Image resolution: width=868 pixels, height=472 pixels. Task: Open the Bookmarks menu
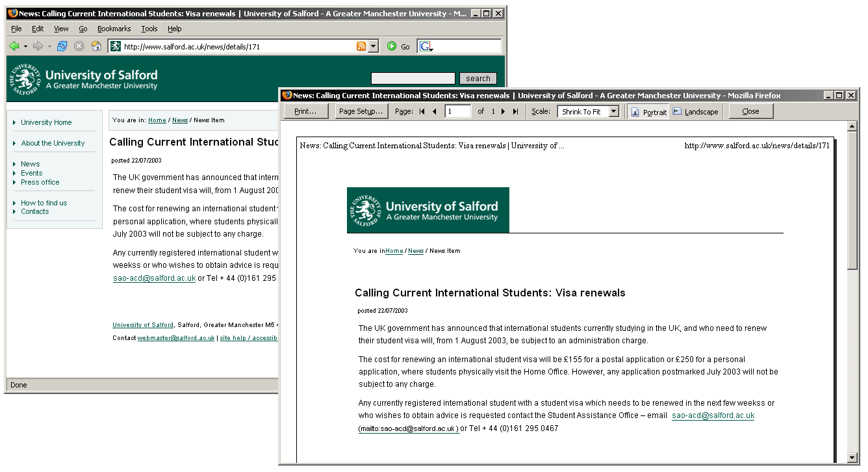coord(114,29)
